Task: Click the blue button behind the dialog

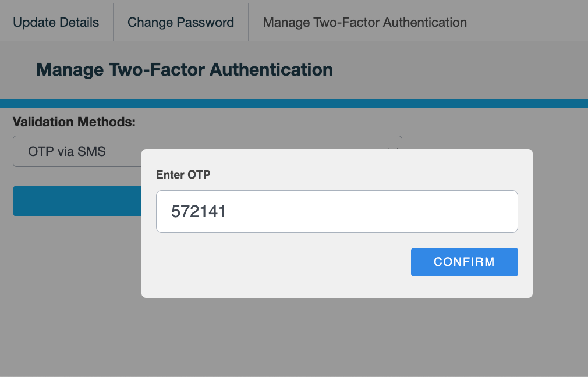Action: click(x=77, y=201)
